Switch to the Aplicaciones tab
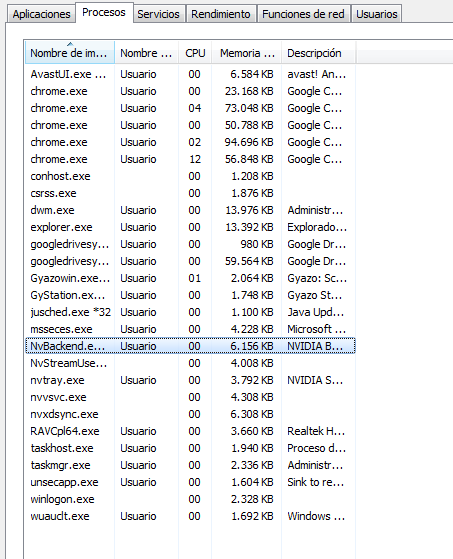 point(41,14)
